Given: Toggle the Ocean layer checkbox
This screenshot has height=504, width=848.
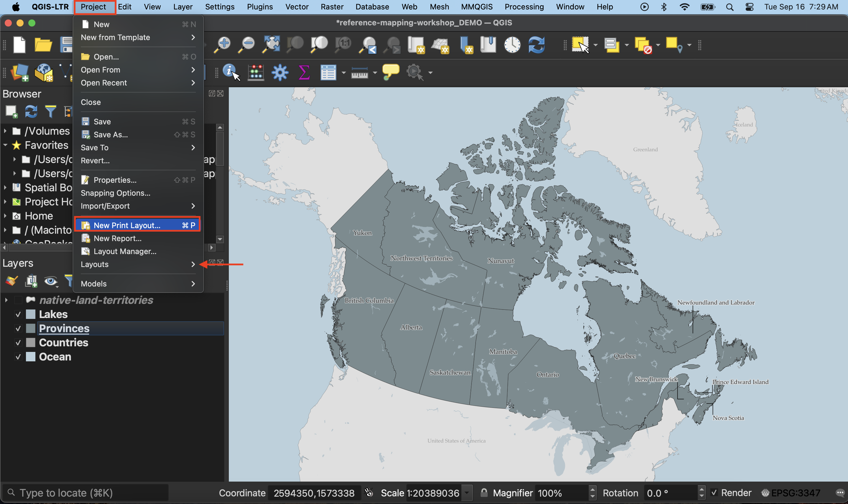Looking at the screenshot, I should 18,357.
